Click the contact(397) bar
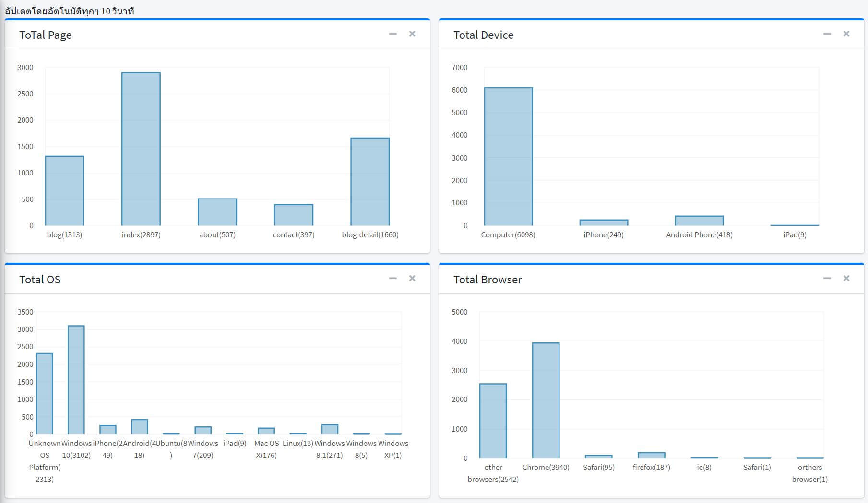 click(293, 213)
